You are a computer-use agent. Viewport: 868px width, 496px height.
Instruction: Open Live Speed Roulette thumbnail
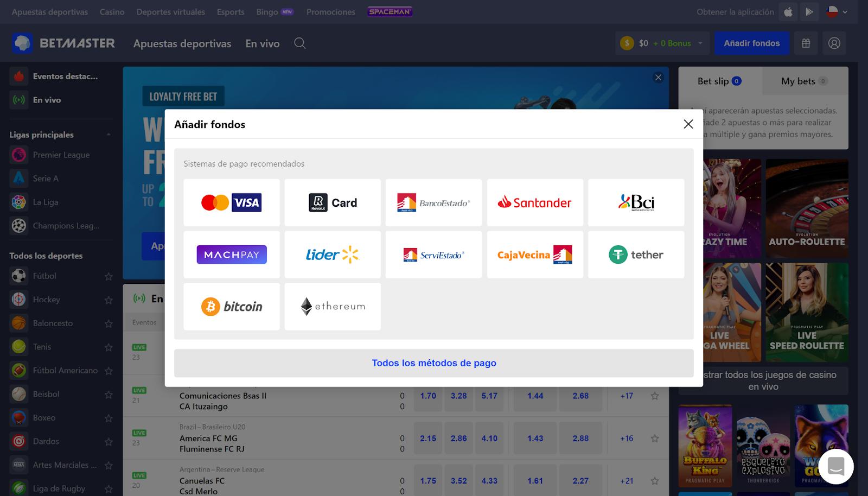tap(807, 313)
